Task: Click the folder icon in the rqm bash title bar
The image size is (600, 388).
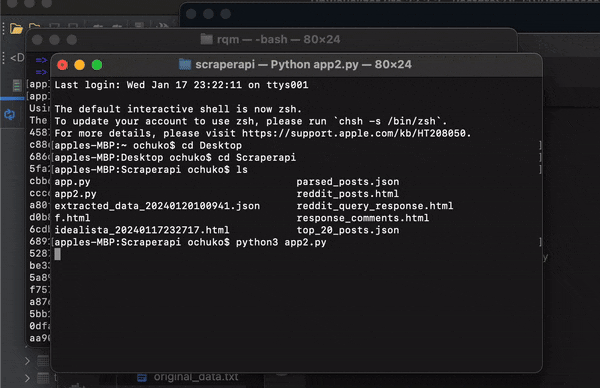Action: coord(207,39)
